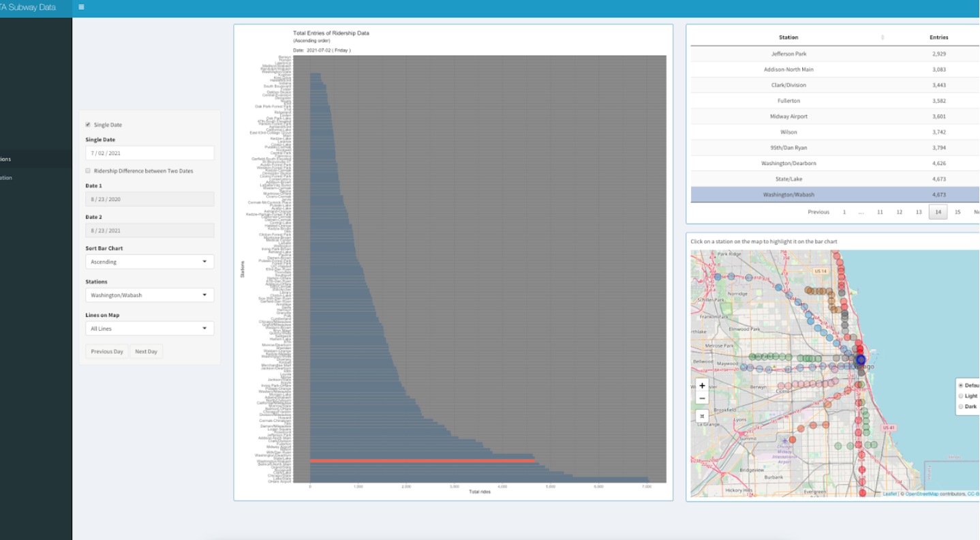The width and height of the screenshot is (980, 540).
Task: Click the Single Date input field
Action: (x=150, y=153)
